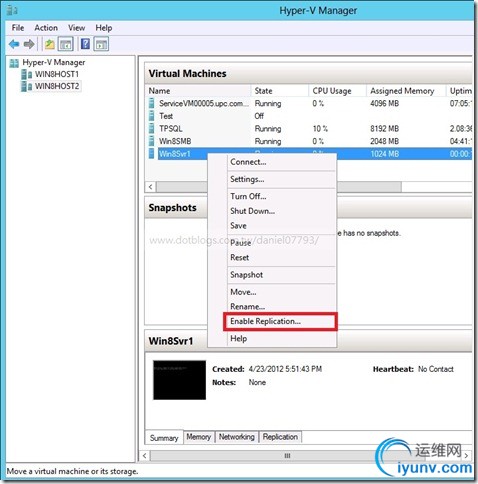Switch to the Memory tab

[199, 437]
